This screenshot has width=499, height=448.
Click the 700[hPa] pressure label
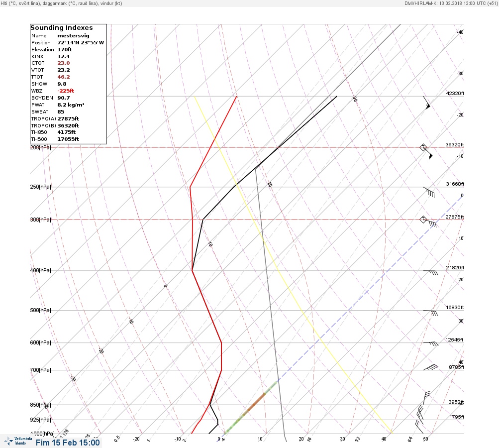(40, 370)
